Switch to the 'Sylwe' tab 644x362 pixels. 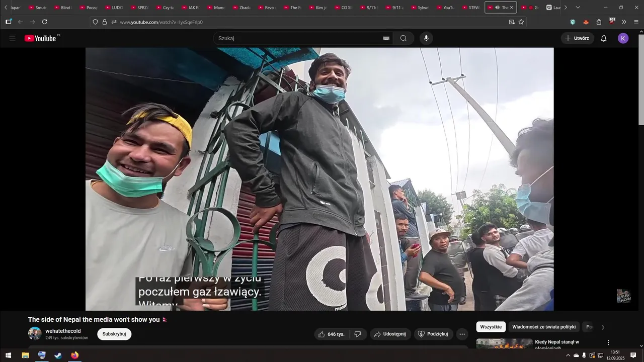pos(420,8)
